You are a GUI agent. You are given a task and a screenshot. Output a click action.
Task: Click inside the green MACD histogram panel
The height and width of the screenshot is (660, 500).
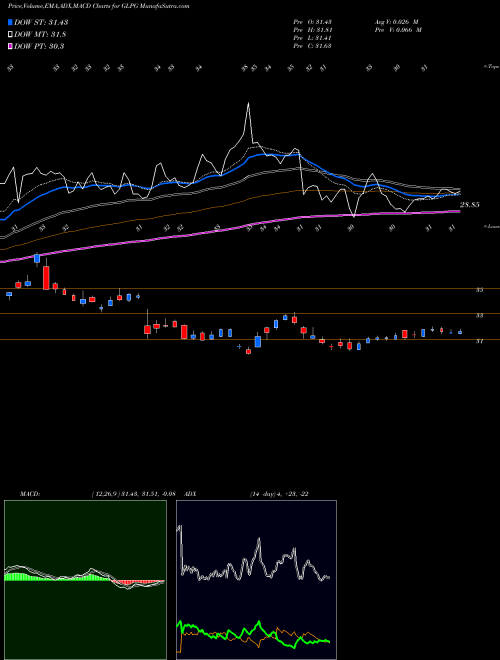pyautogui.click(x=85, y=580)
